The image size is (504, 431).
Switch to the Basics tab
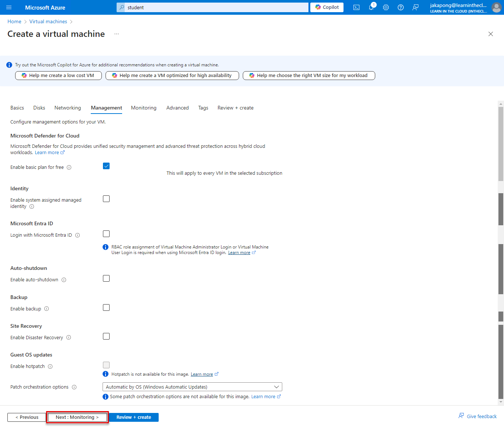tap(17, 108)
